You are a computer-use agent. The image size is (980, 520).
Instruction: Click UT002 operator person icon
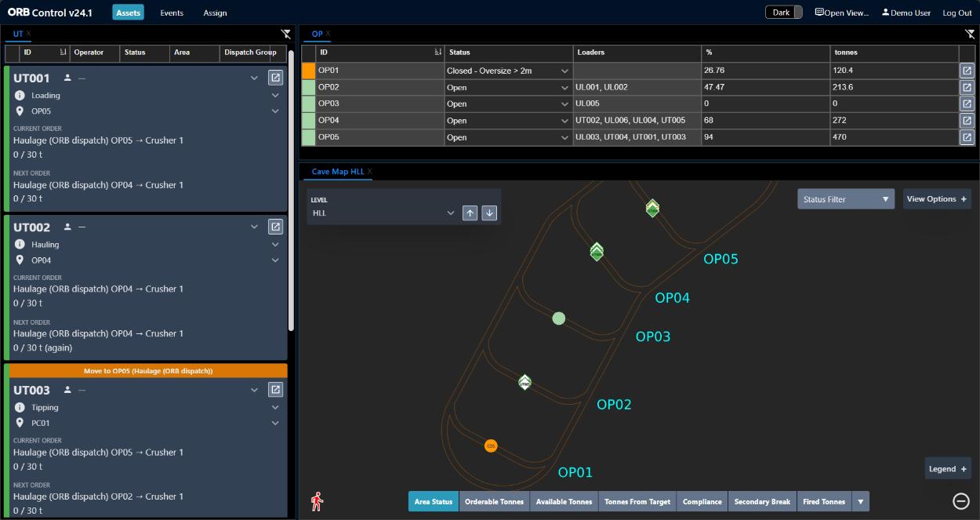[x=67, y=227]
